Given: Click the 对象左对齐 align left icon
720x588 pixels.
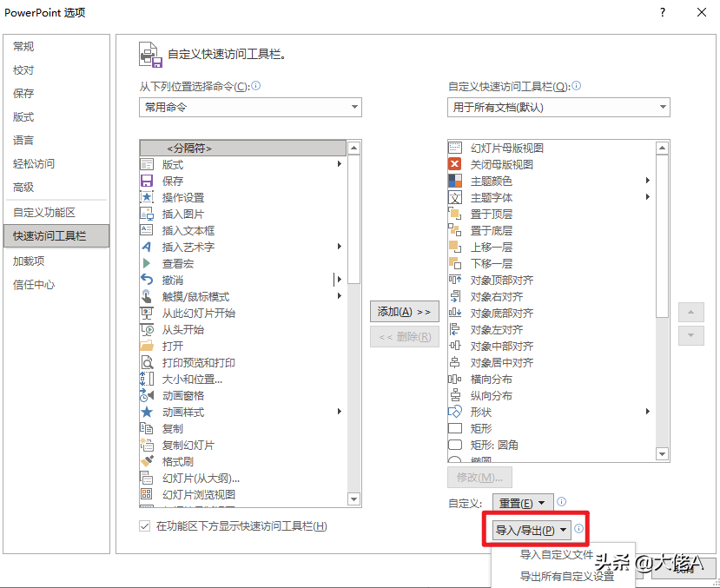Looking at the screenshot, I should tap(454, 329).
